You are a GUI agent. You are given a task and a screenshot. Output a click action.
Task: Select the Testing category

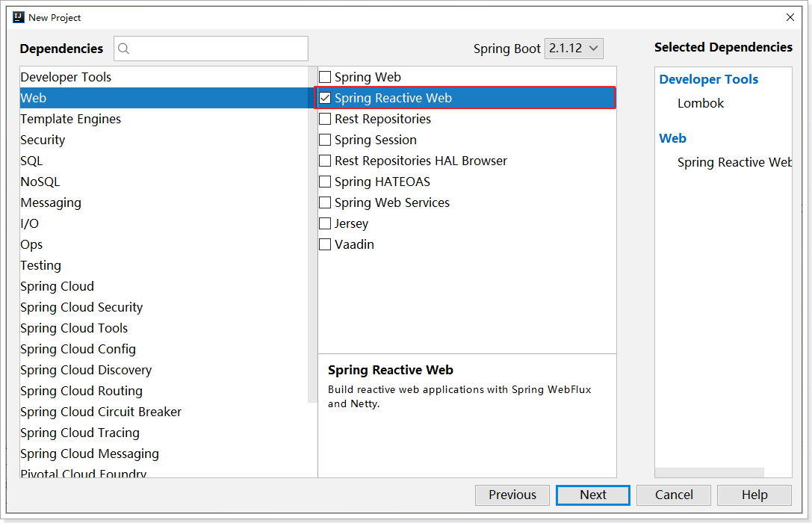coord(164,266)
